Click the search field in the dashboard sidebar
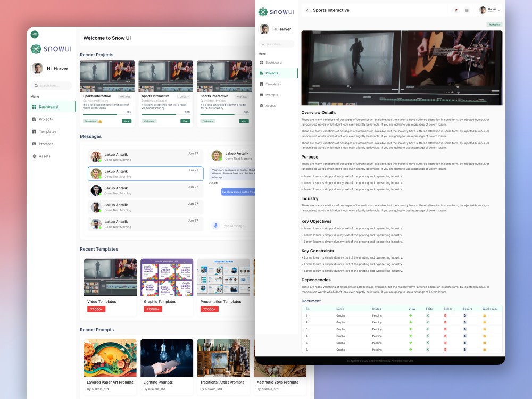This screenshot has height=399, width=532. [x=51, y=86]
